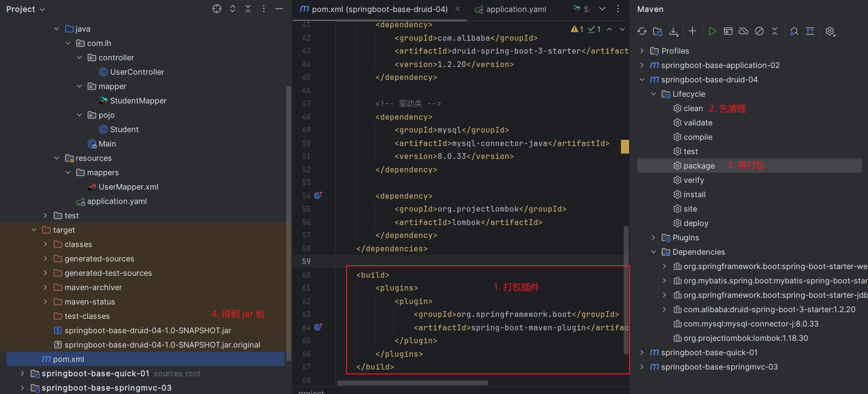868x394 pixels.
Task: Click Generate Sources and Update Folders icon
Action: point(658,31)
